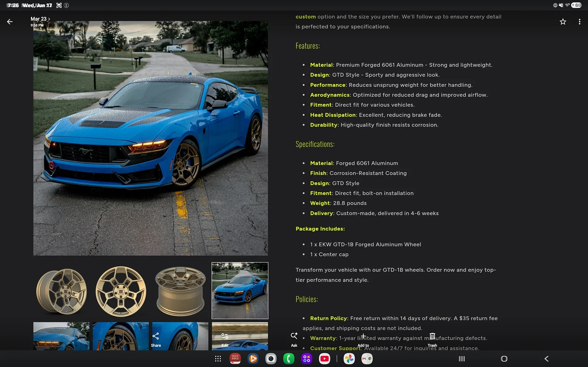
Task: Select the bronze wheel close-up thumbnail
Action: click(x=121, y=336)
